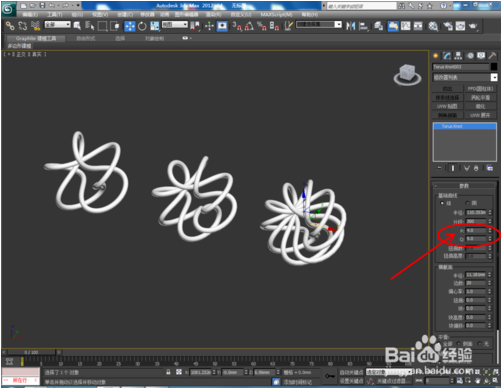Toggle 3D Snaps
Screen dimensions: 503x389
pos(237,26)
